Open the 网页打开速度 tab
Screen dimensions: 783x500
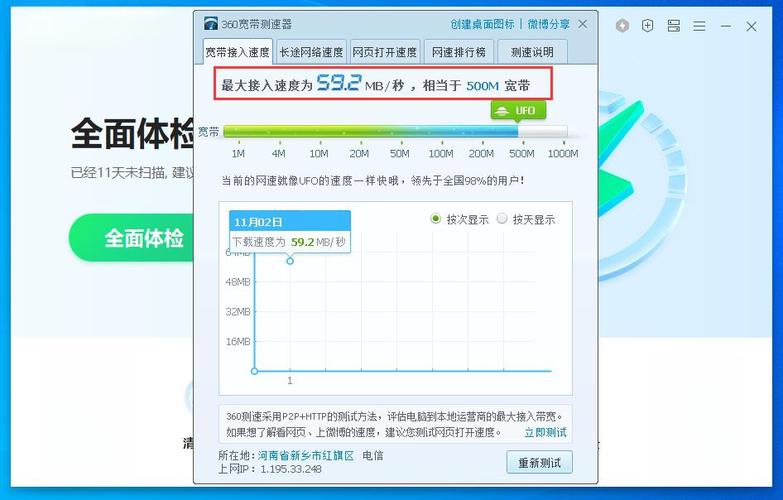385,52
